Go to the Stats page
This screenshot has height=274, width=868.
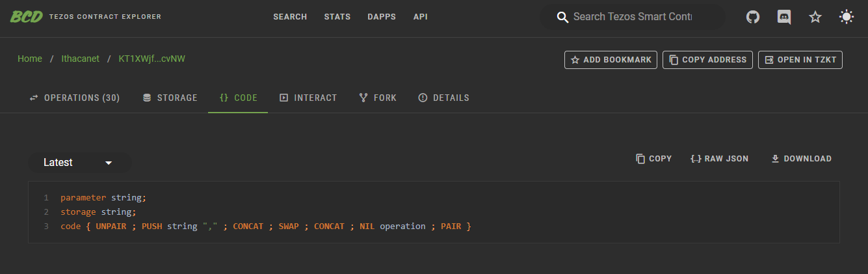coord(337,17)
